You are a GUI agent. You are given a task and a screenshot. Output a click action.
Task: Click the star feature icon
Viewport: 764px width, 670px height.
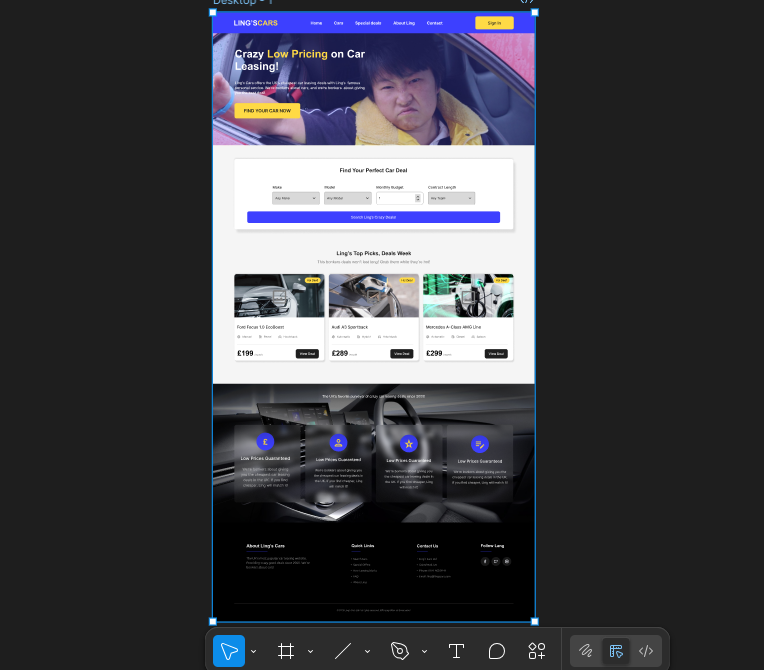click(409, 444)
